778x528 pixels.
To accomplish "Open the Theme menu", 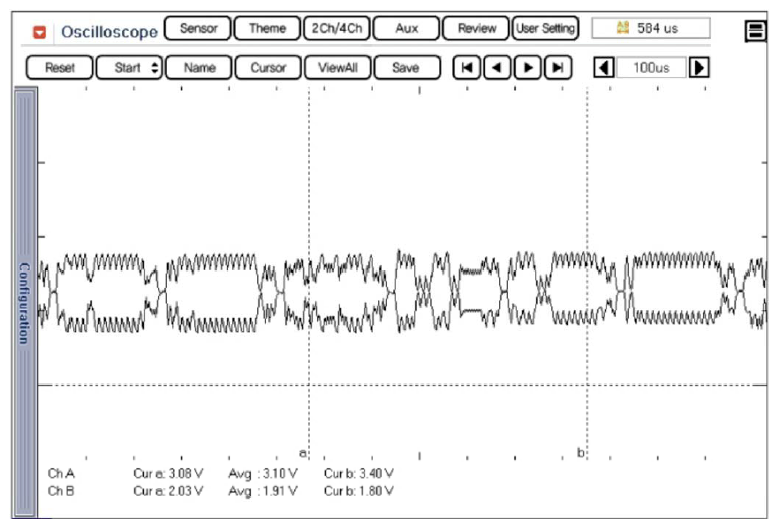I will [267, 28].
